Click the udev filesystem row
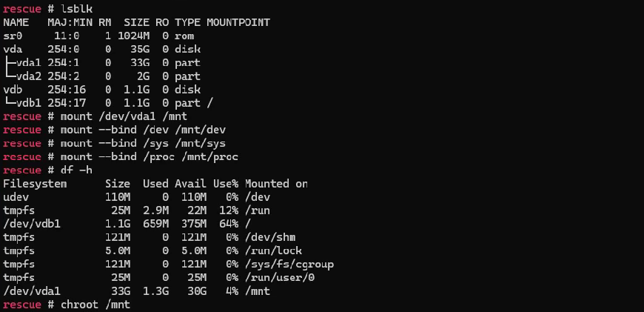644x312 pixels. 137,197
